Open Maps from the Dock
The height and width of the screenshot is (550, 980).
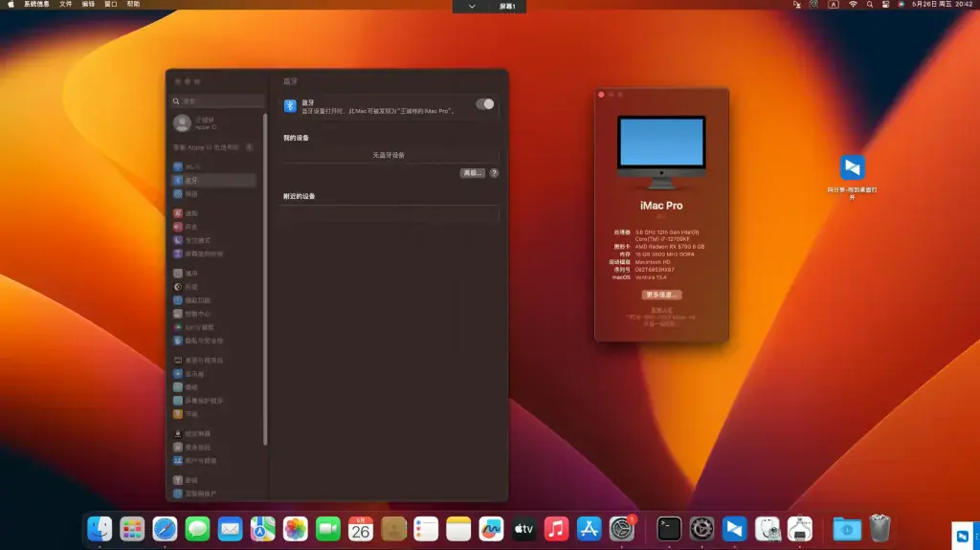click(262, 529)
